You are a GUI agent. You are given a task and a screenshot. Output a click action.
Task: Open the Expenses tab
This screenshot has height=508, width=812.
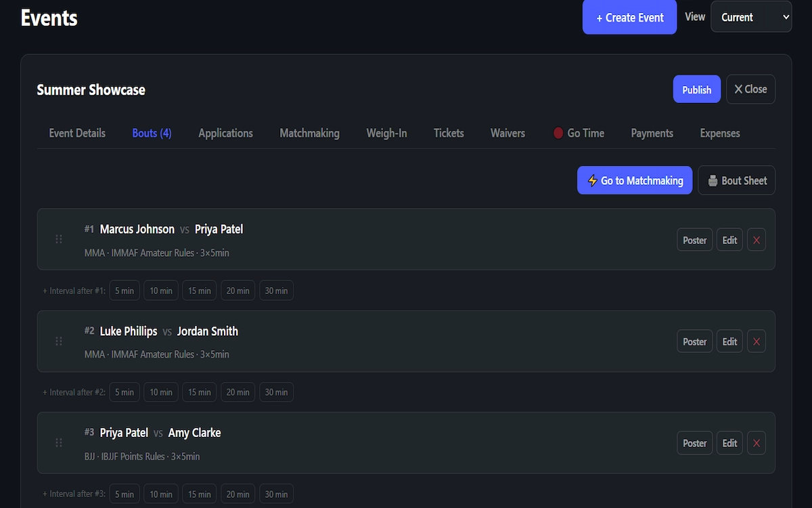(720, 133)
